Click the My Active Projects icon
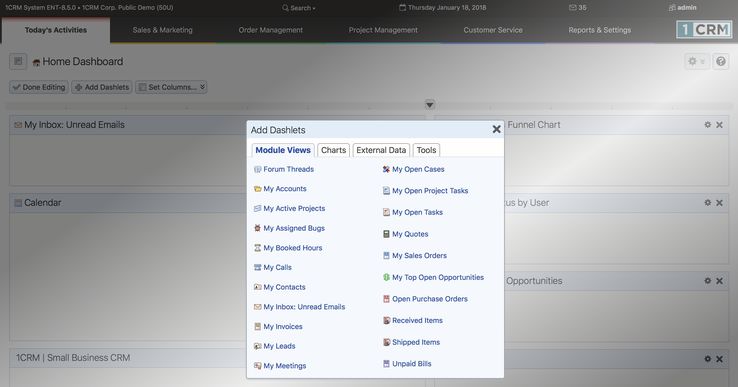The height and width of the screenshot is (387, 738). point(257,209)
